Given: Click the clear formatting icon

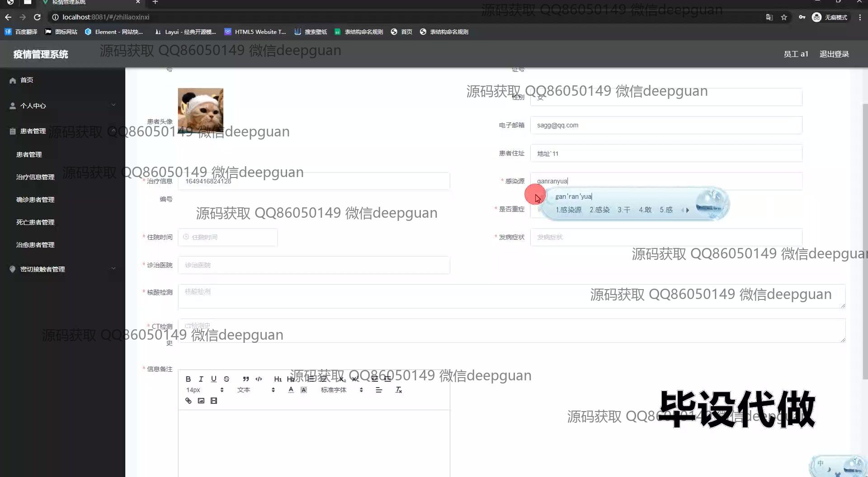Looking at the screenshot, I should click(x=398, y=390).
